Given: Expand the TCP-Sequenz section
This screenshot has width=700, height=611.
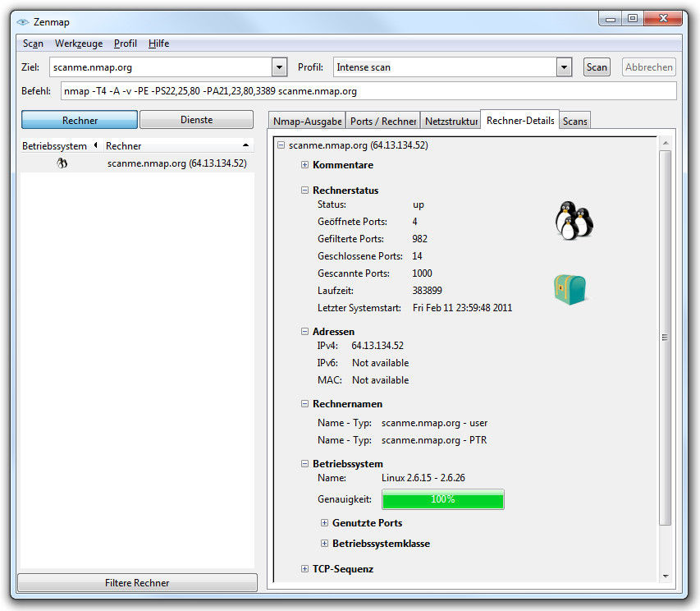Looking at the screenshot, I should (304, 568).
